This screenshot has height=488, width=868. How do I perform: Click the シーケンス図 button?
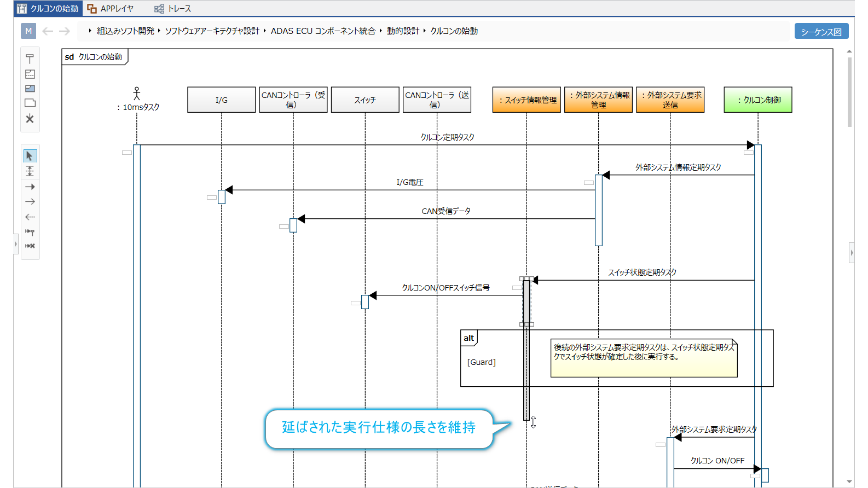point(821,32)
